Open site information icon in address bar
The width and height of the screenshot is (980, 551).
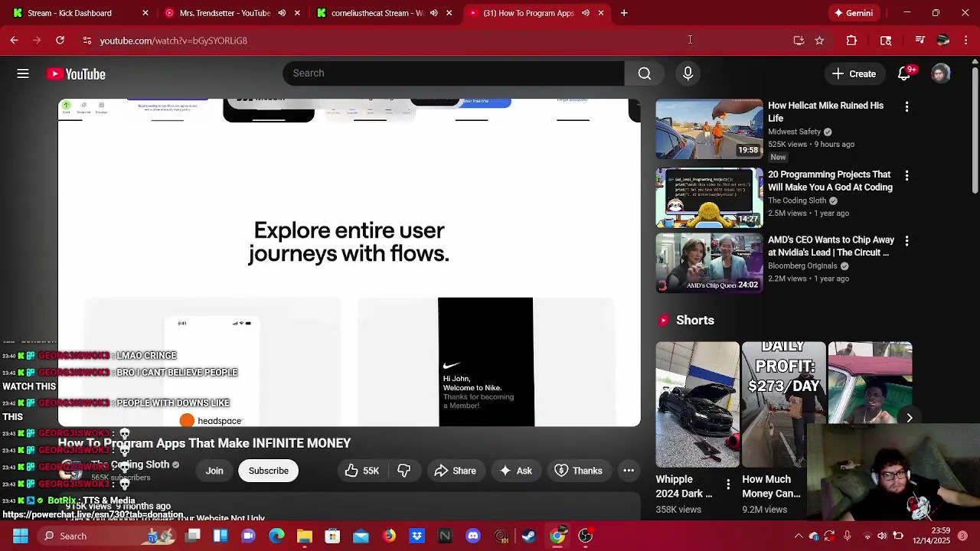tap(87, 41)
